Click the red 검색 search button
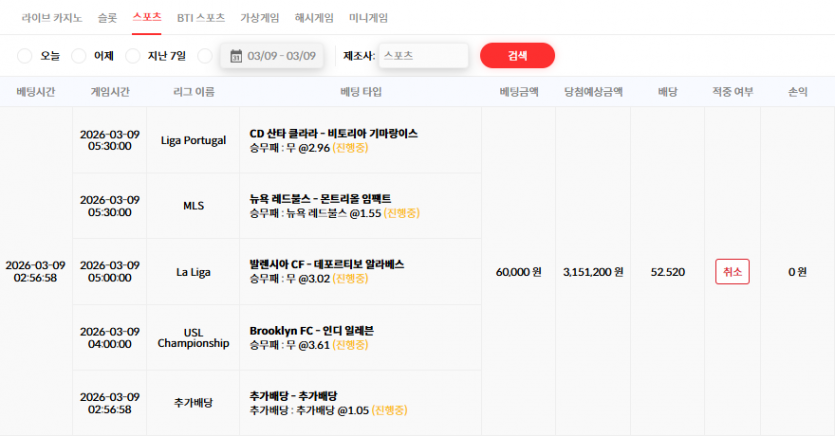Viewport: 835px width, 436px height. point(517,55)
